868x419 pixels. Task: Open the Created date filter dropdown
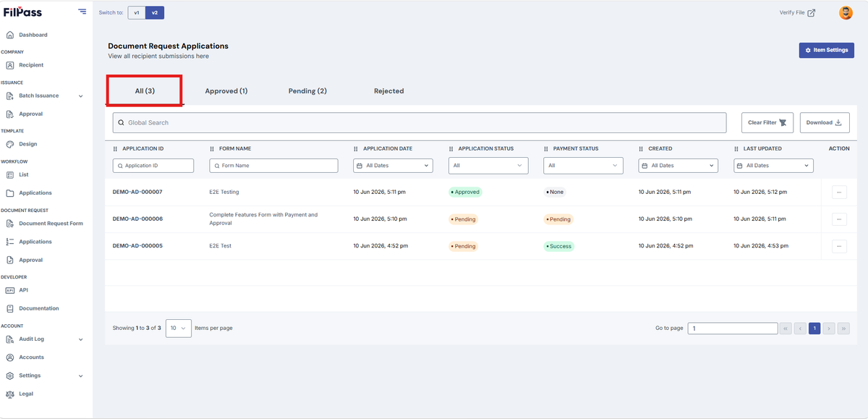pyautogui.click(x=678, y=166)
